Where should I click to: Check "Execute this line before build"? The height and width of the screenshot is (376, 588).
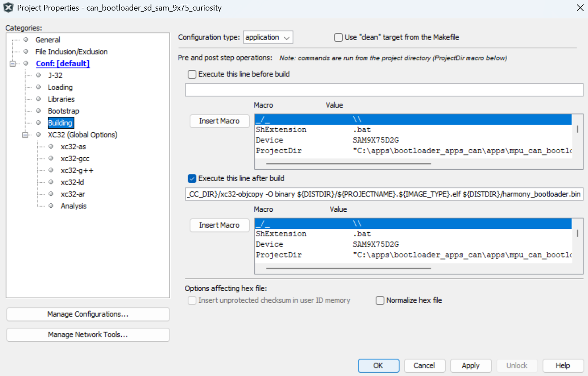pos(192,74)
